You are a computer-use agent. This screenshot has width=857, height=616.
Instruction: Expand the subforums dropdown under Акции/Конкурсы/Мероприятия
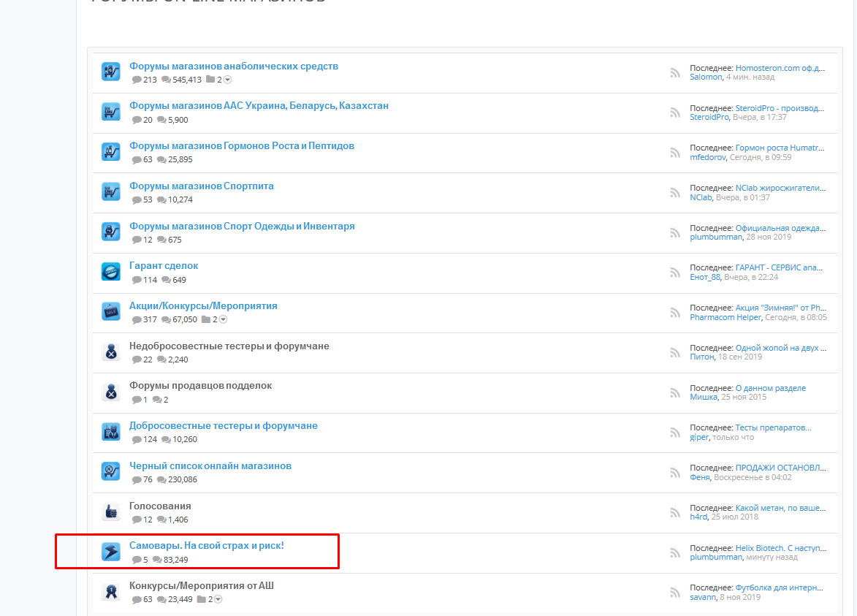(x=223, y=319)
